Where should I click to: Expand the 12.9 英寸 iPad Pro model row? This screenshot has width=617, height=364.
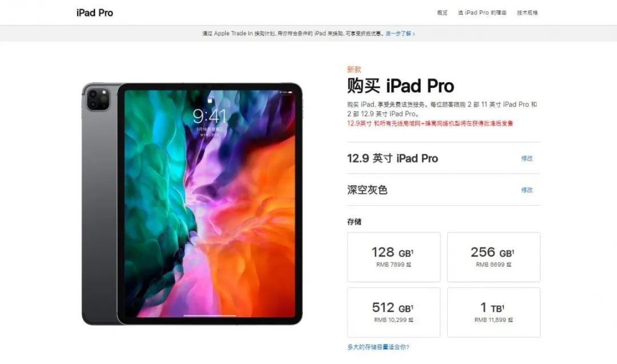tap(443, 158)
